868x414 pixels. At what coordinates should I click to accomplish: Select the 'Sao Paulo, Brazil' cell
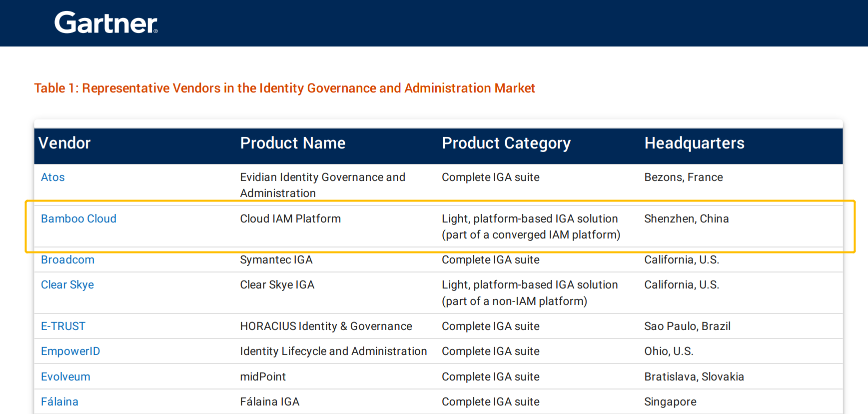click(x=688, y=326)
